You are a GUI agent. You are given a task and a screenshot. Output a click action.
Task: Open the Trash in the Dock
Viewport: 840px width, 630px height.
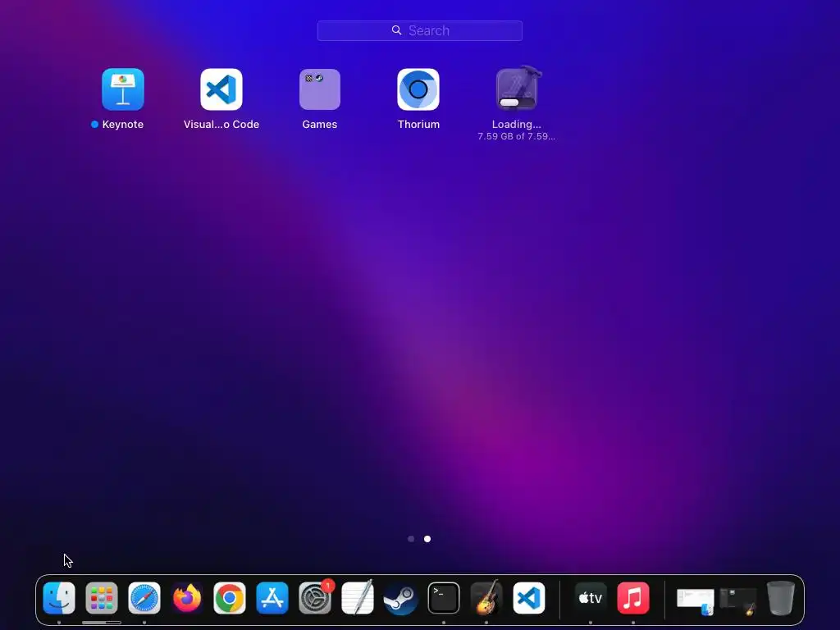(x=781, y=598)
